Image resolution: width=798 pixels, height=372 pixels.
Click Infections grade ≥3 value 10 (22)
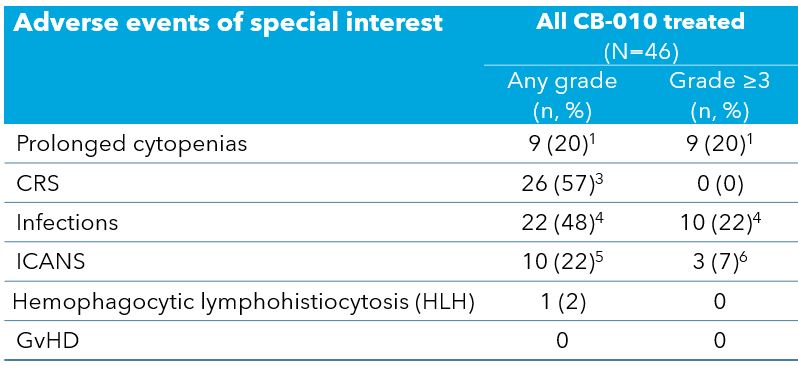(719, 222)
